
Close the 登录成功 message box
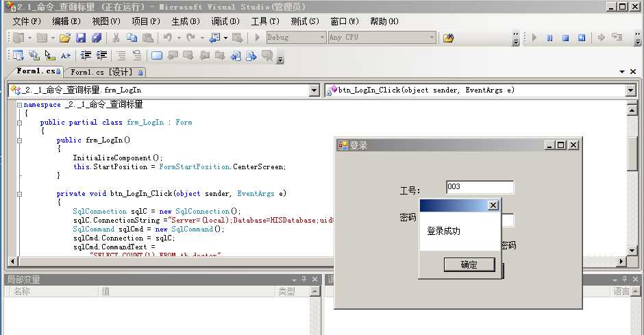(493, 206)
